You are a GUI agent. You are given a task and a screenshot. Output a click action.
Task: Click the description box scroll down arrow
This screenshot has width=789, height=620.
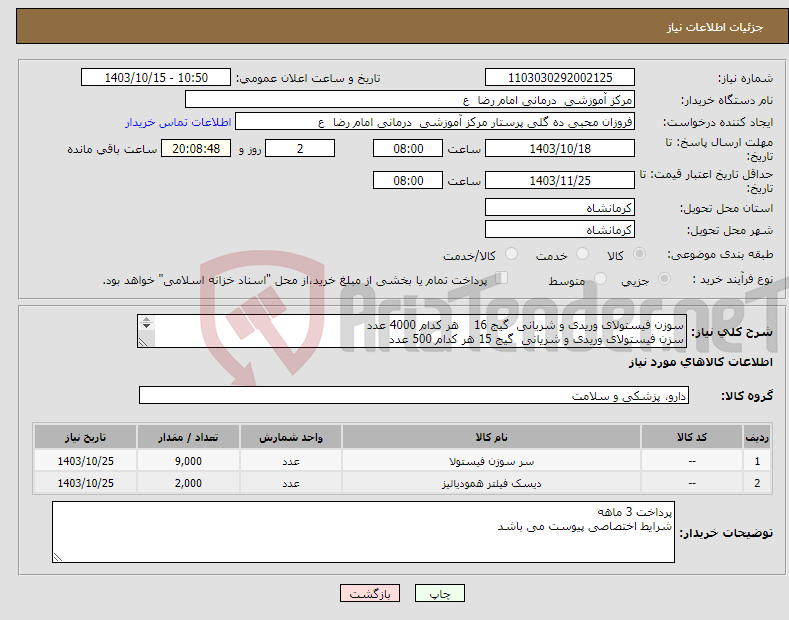click(x=146, y=326)
